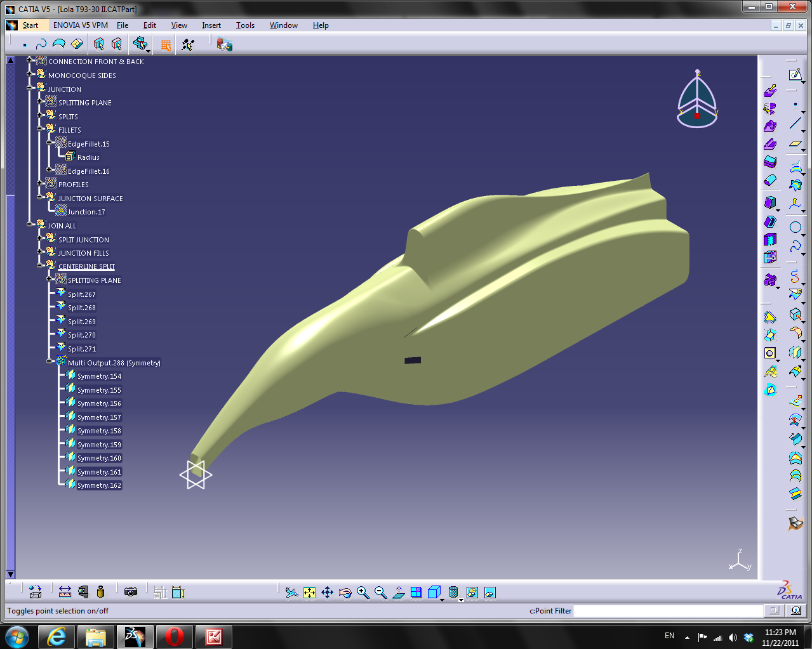The width and height of the screenshot is (812, 649).
Task: Open the Shading mode dropdown arrow
Action: (x=461, y=600)
